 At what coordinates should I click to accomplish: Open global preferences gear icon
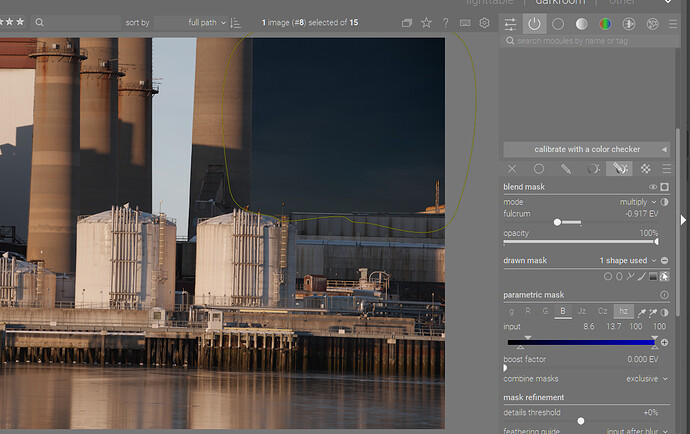coord(485,22)
